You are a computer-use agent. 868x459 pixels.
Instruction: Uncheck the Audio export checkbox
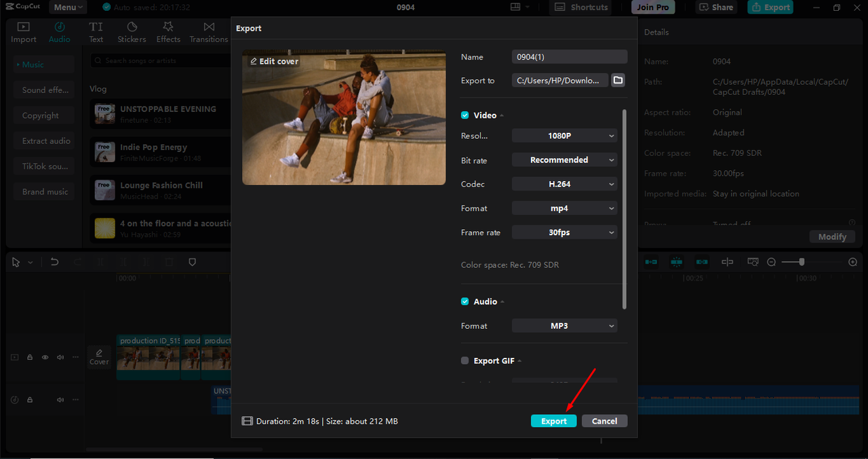pyautogui.click(x=465, y=302)
